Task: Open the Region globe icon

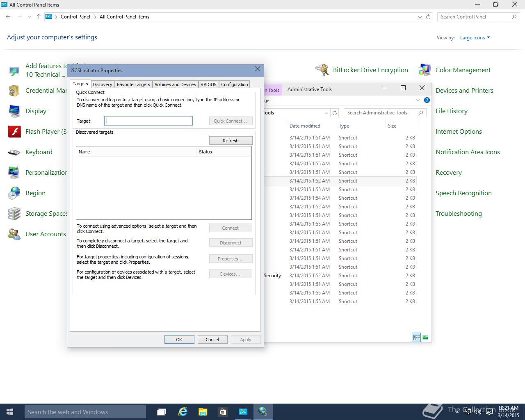Action: pyautogui.click(x=14, y=193)
